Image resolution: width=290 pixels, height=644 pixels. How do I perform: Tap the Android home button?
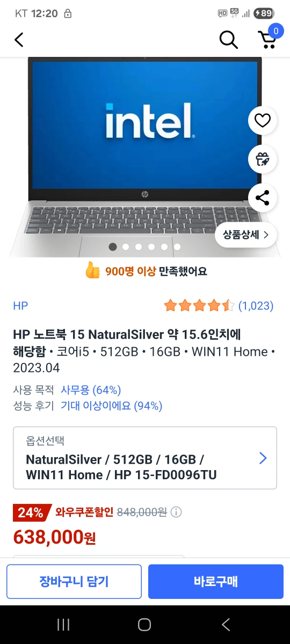pos(144,624)
